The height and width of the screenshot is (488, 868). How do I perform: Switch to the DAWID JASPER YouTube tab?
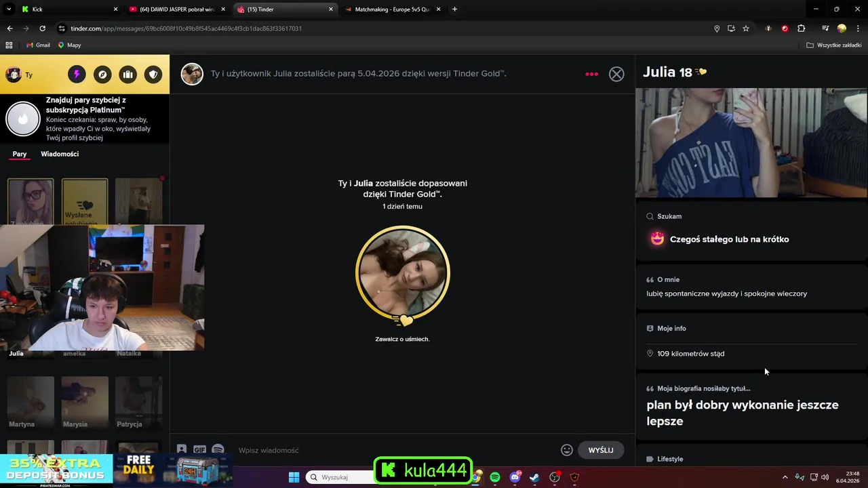click(176, 9)
